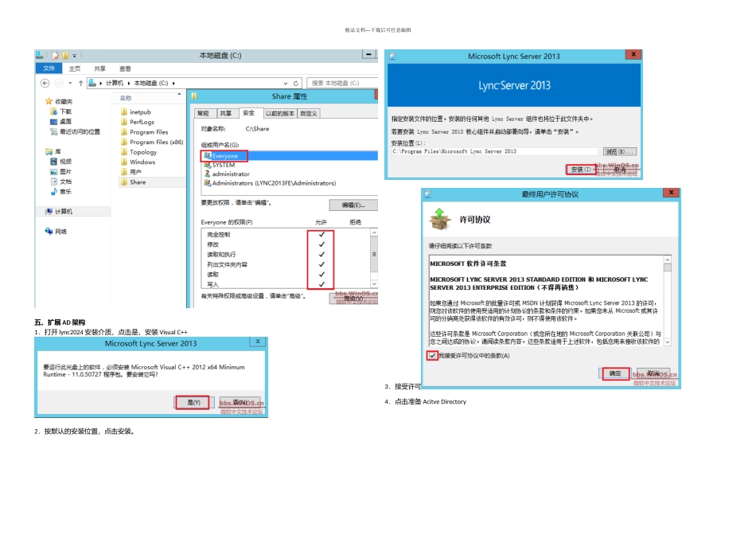Click the Refresh icon in the address bar
Image resolution: width=756 pixels, height=535 pixels.
click(x=296, y=83)
